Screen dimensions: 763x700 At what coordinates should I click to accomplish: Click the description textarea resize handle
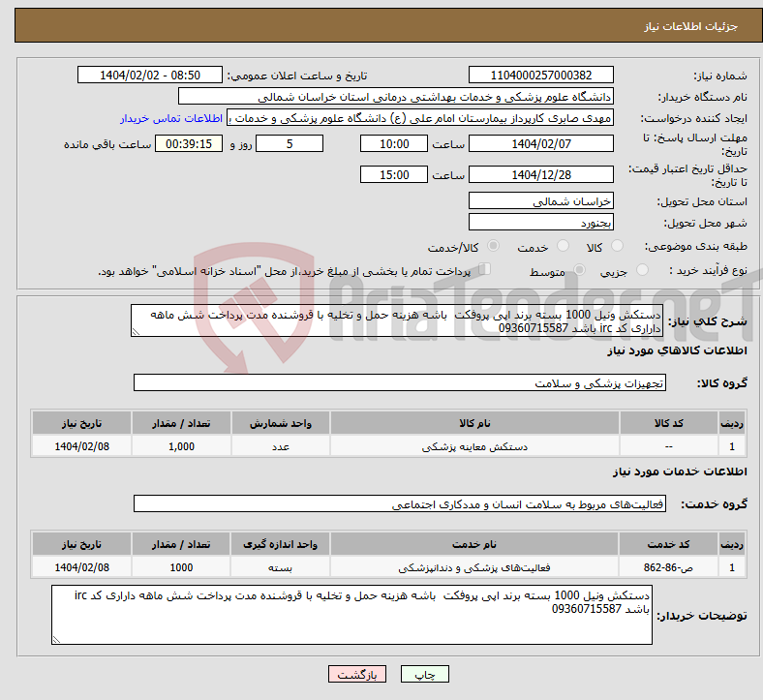coord(136,332)
